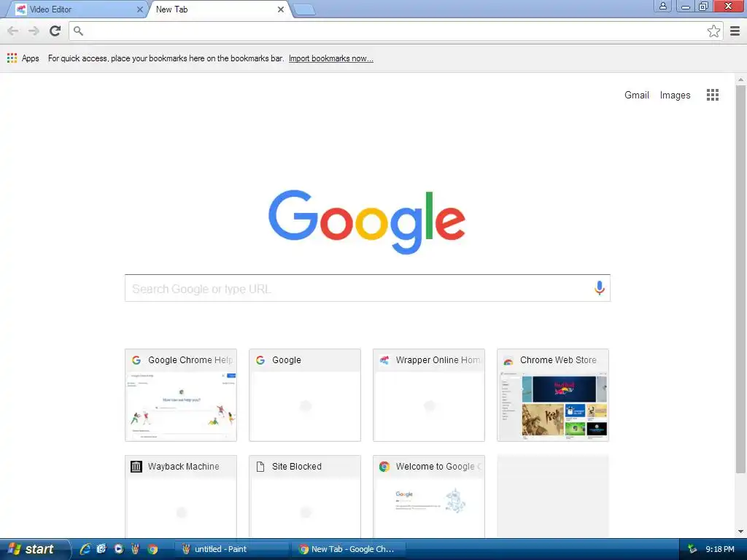Launch Windows Media Player from quick launch
This screenshot has height=560, width=747.
pyautogui.click(x=119, y=549)
